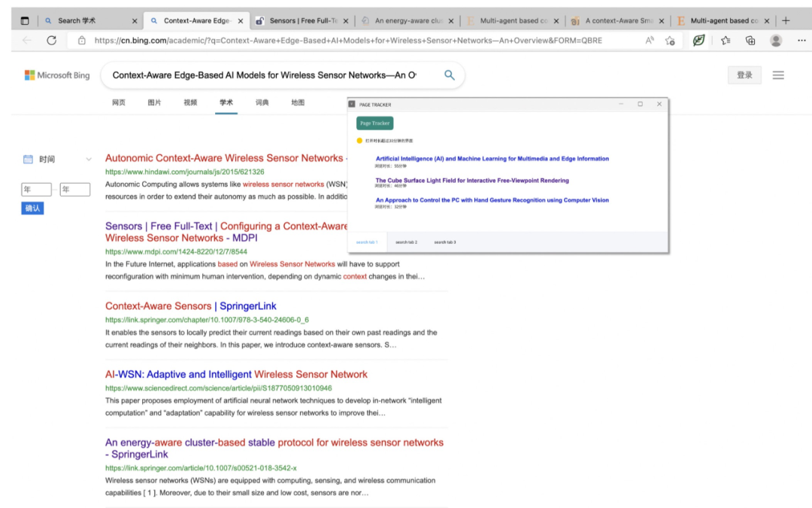Click the Microsoft Bing logo

57,75
